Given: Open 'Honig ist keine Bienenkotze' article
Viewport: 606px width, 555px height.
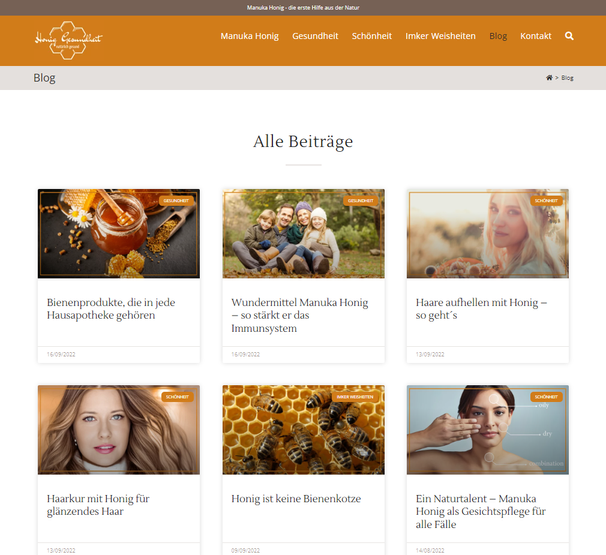Looking at the screenshot, I should pos(296,499).
